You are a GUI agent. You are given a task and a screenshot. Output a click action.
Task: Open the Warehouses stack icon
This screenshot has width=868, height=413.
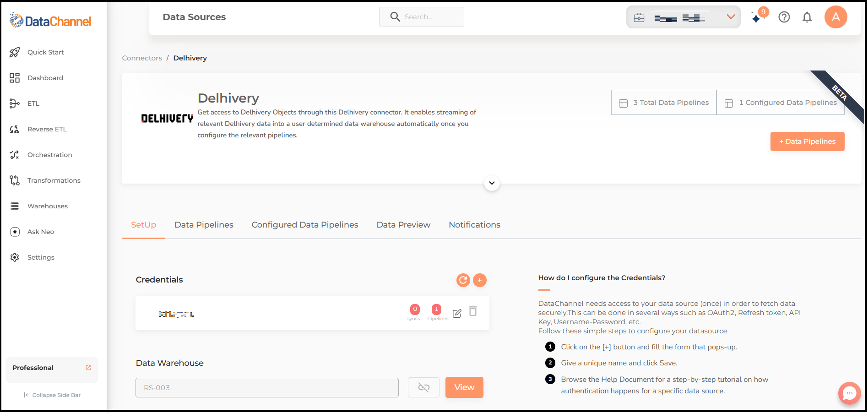pos(15,206)
